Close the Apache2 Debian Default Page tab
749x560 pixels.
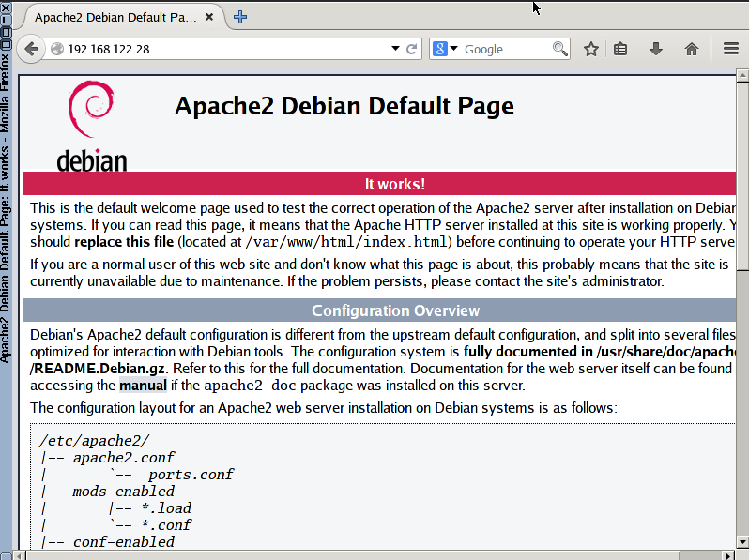[x=209, y=17]
